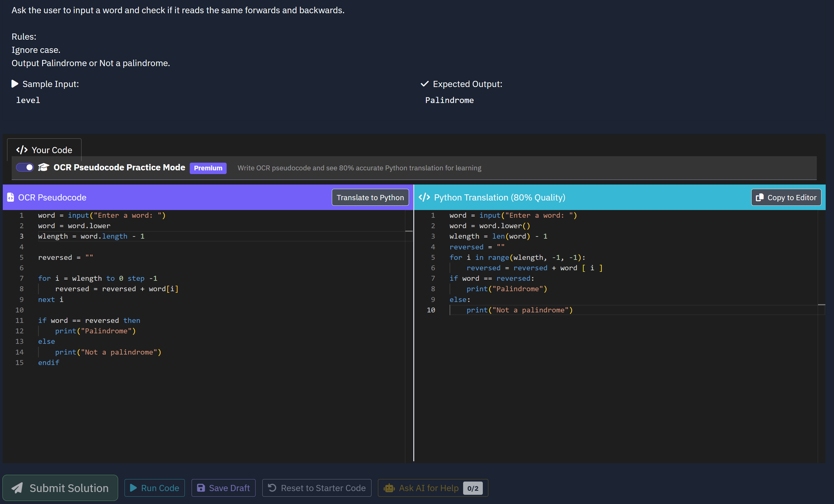Click the Translate to Python button
The width and height of the screenshot is (834, 504).
(370, 197)
